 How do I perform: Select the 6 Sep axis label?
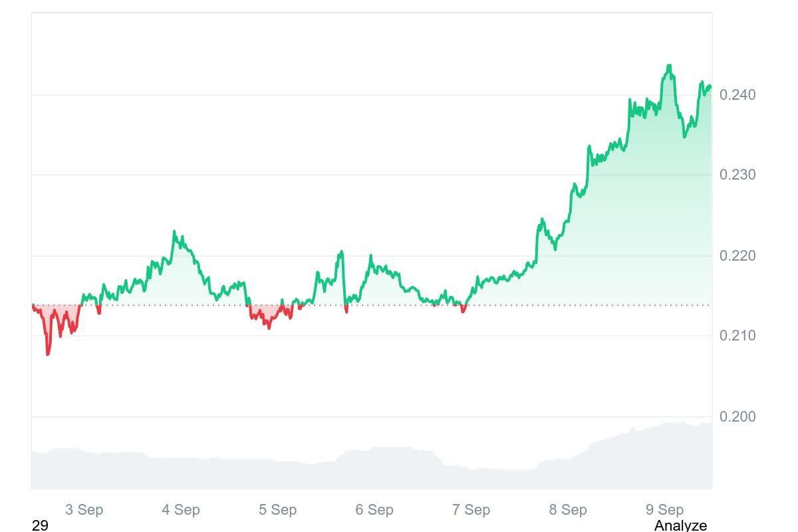374,509
